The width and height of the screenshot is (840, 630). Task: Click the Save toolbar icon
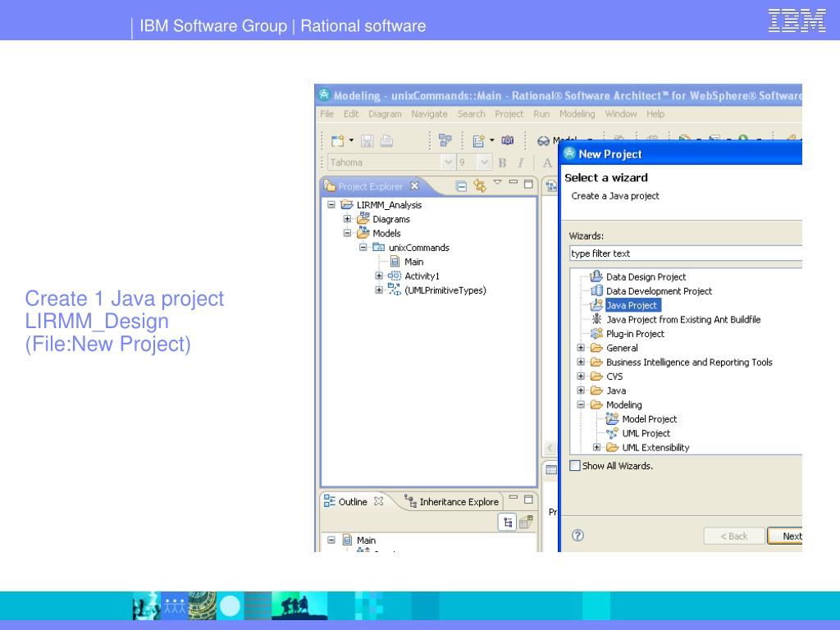coord(367,141)
